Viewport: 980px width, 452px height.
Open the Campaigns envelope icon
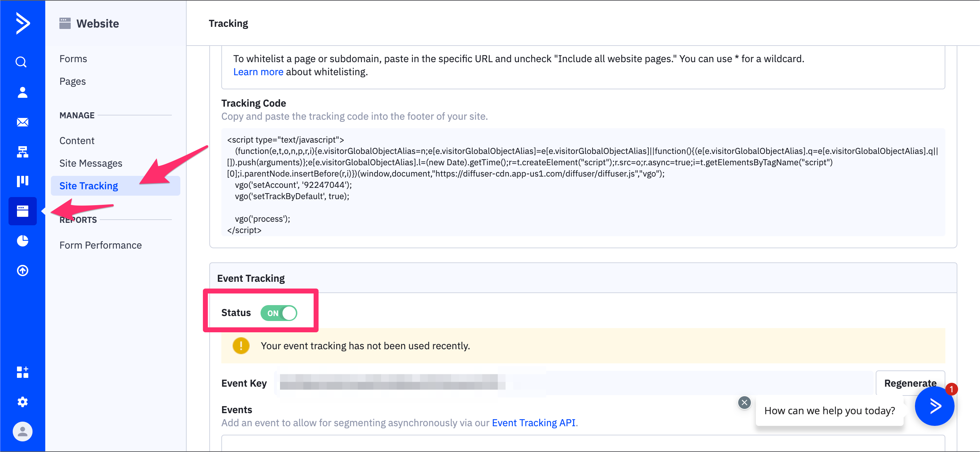tap(22, 122)
